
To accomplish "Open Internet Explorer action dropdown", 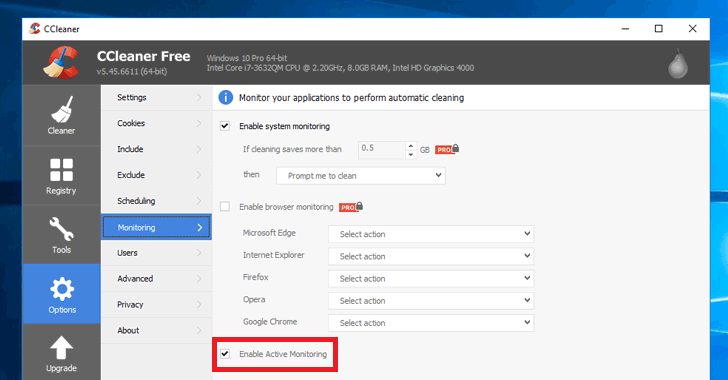I will (x=431, y=256).
